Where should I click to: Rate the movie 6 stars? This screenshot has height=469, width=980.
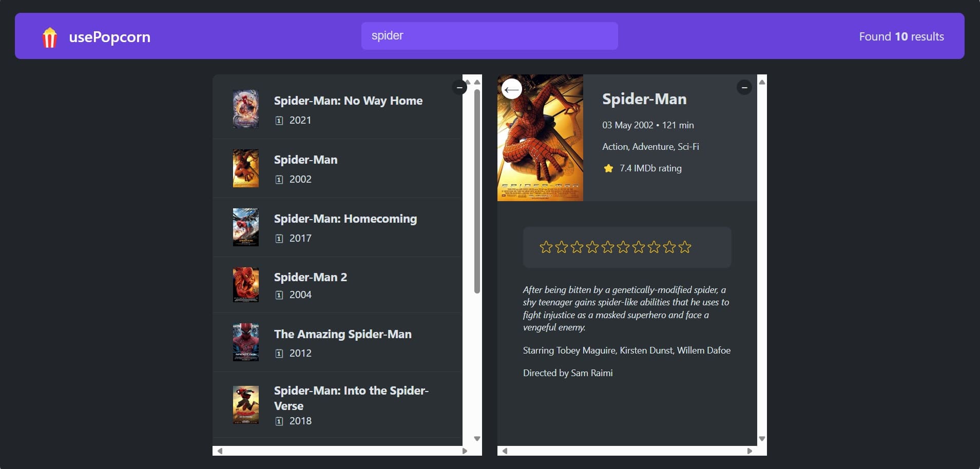623,247
